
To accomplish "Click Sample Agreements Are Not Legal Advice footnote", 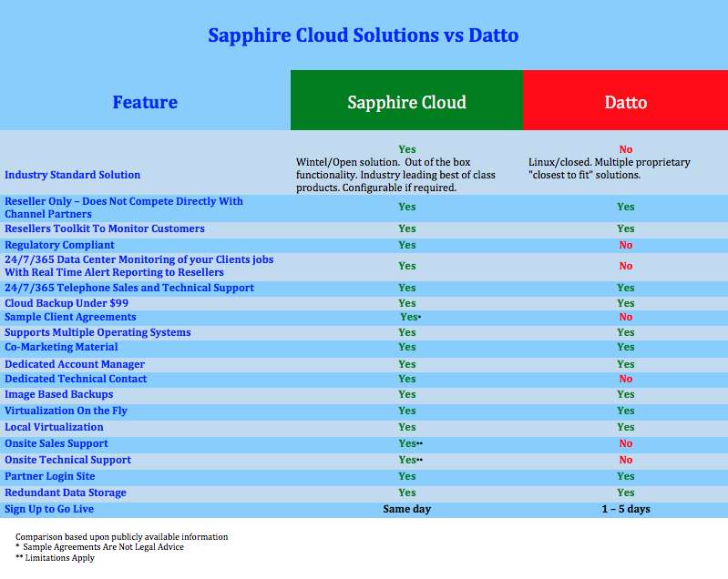I will (100, 547).
